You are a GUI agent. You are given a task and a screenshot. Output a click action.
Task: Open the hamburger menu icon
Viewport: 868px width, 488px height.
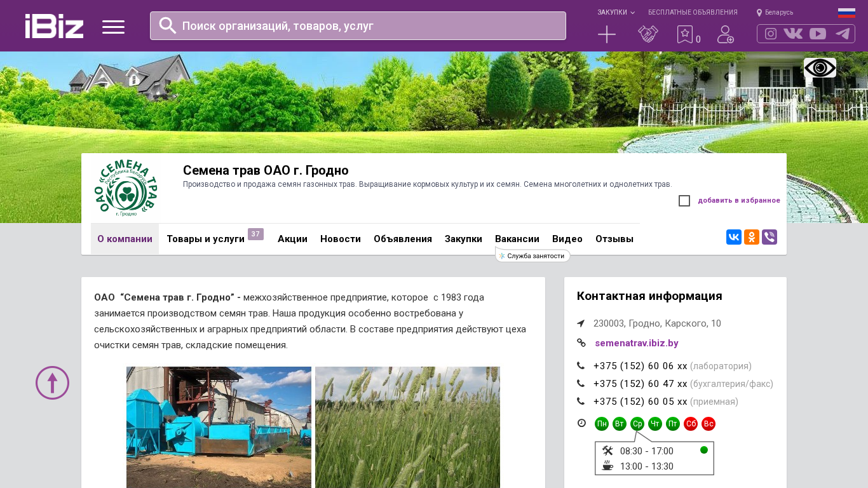click(113, 27)
